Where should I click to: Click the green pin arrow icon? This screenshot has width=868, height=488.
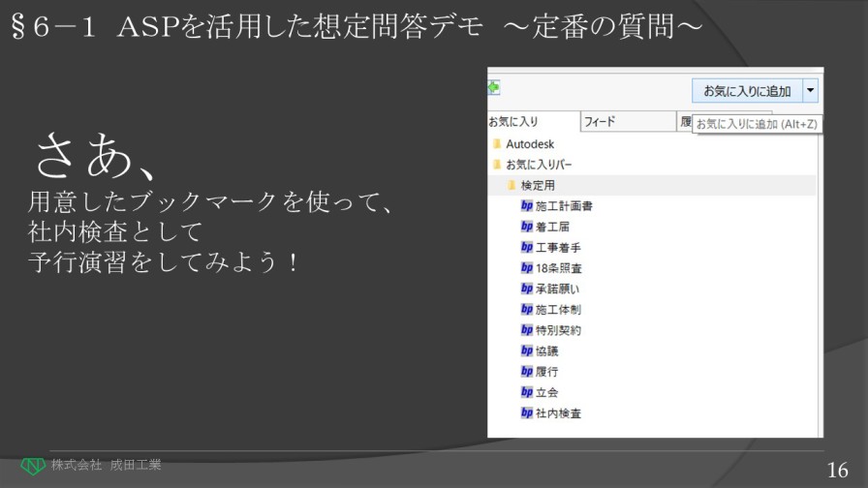tap(494, 87)
